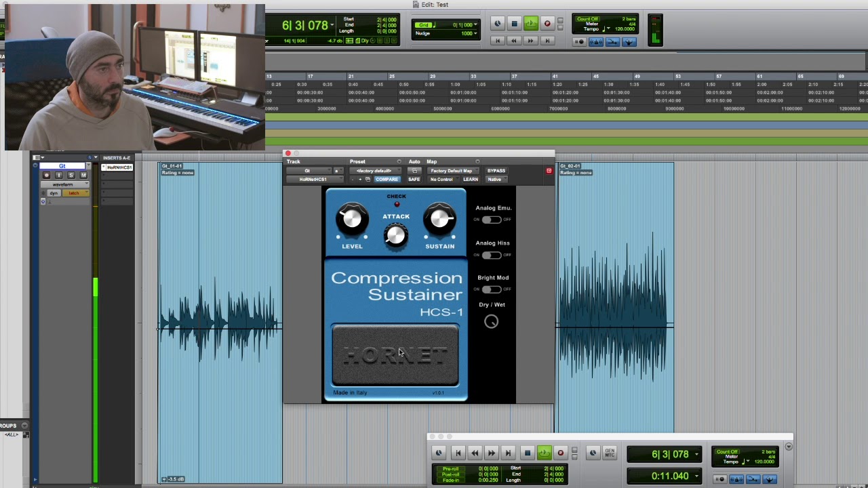Toggle the Bright Mod switch
Image resolution: width=868 pixels, height=488 pixels.
492,289
